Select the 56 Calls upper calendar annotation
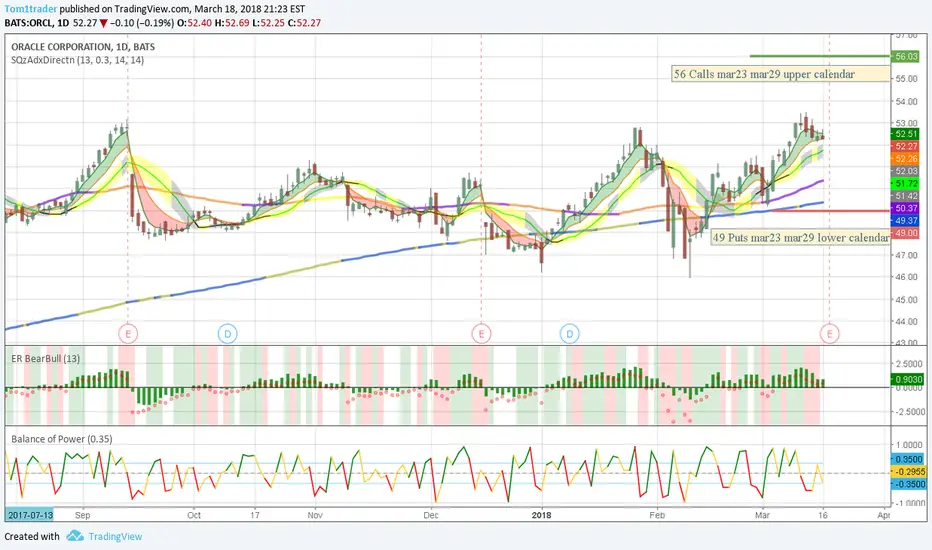This screenshot has height=550, width=932. coord(781,74)
